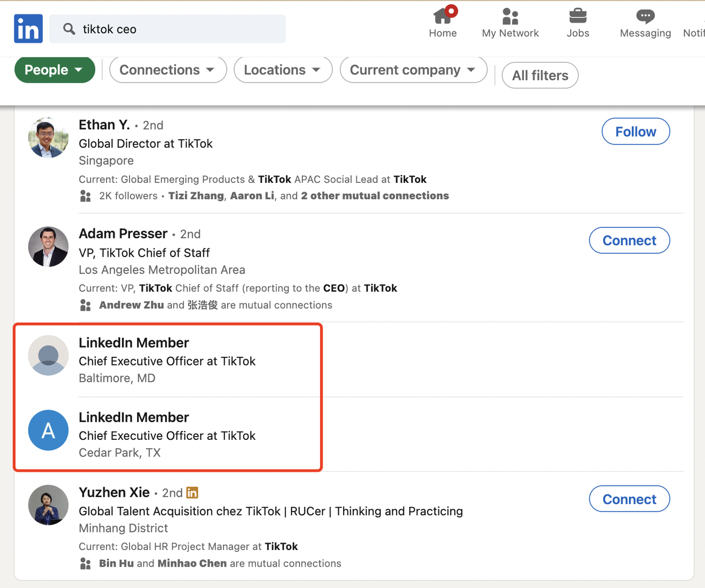The height and width of the screenshot is (588, 705).
Task: Expand the Connections filter dropdown
Action: point(167,70)
